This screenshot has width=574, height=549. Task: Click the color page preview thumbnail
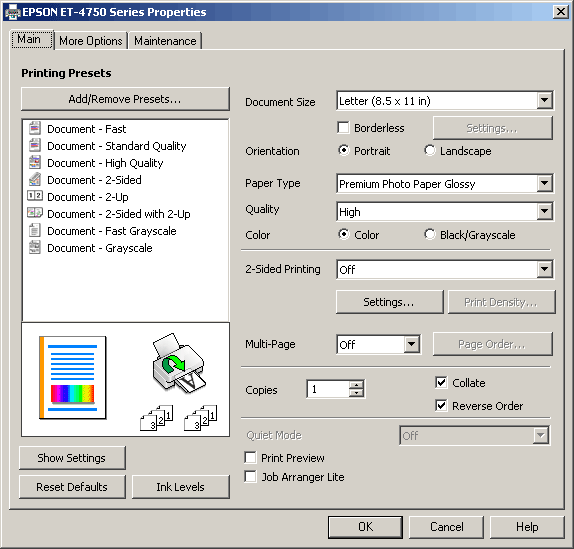[x=72, y=378]
